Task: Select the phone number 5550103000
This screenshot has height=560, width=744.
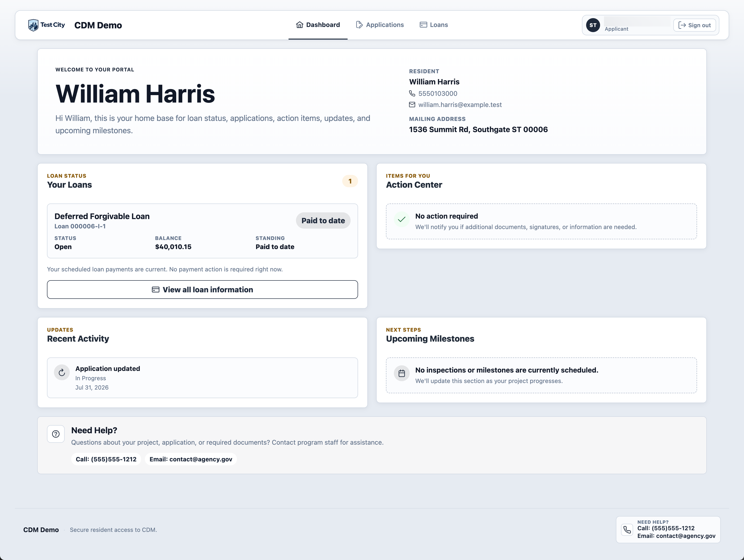Action: pos(438,93)
